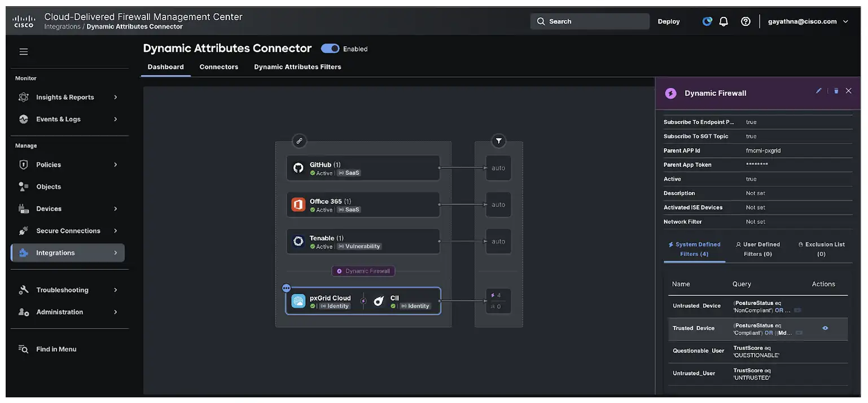
Task: Show Trusted_Device query via the eye icon
Action: [x=825, y=327]
